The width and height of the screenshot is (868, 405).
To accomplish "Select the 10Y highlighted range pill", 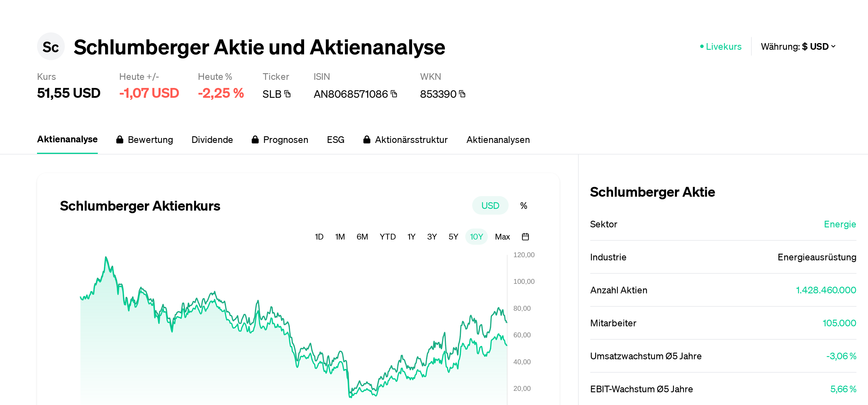I will click(476, 237).
